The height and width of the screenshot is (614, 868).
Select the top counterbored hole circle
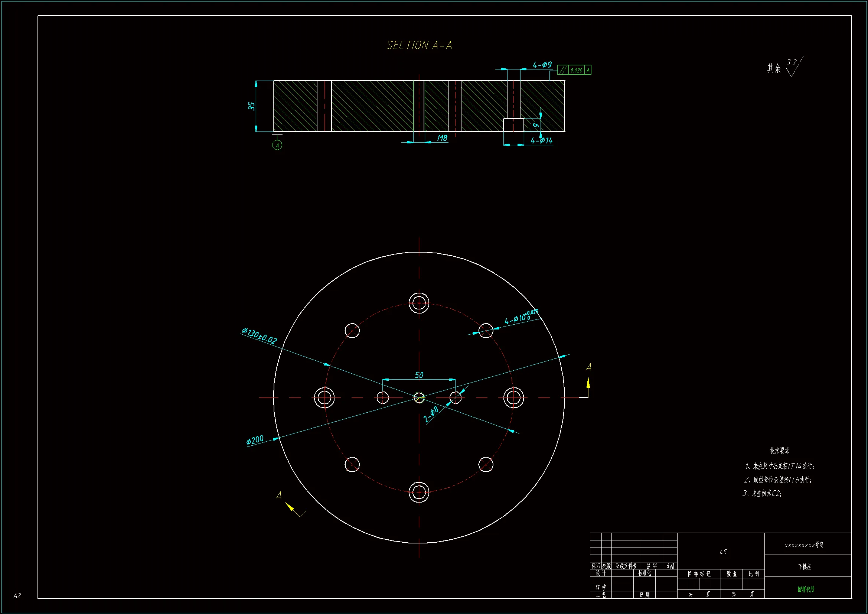tap(419, 303)
